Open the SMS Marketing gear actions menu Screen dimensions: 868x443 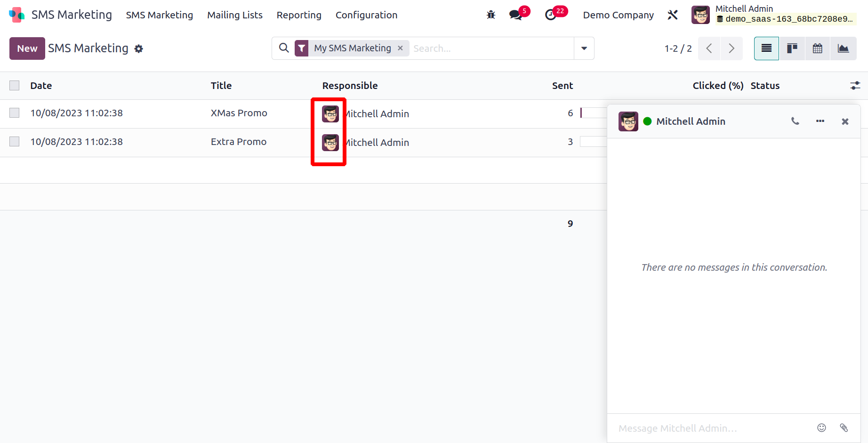pos(138,49)
